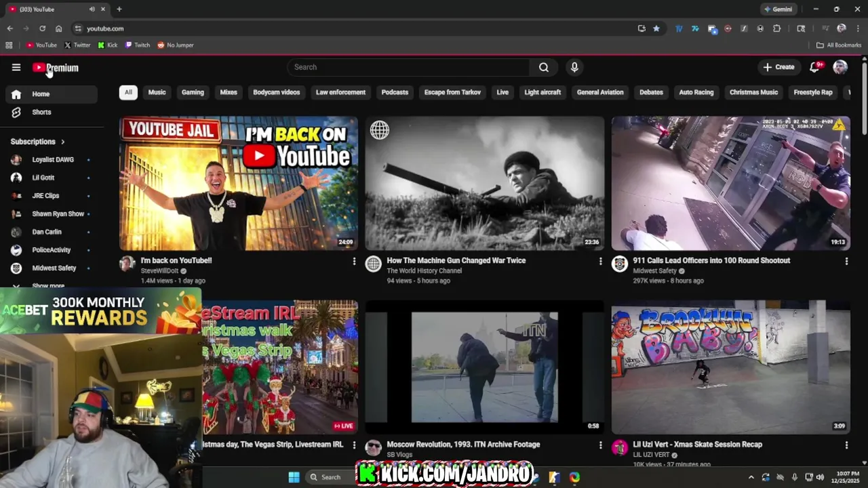The width and height of the screenshot is (868, 488).
Task: Open options for Vegas Strip livestream video
Action: click(354, 445)
